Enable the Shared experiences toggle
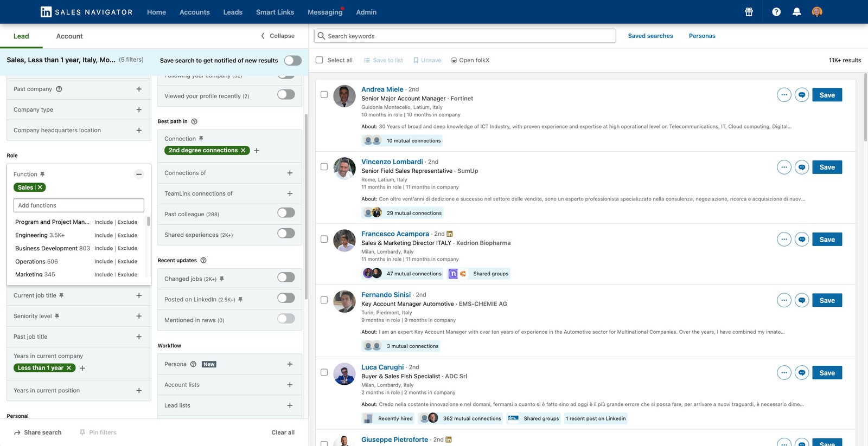 286,234
